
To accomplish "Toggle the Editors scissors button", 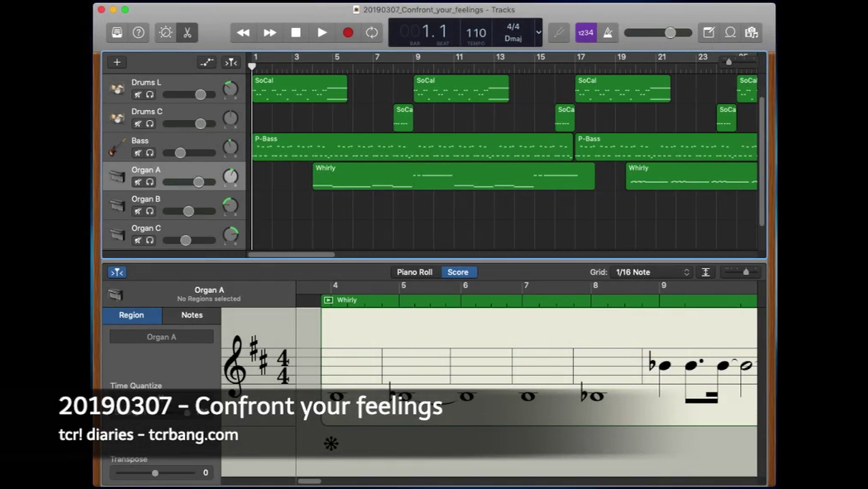I will click(187, 32).
